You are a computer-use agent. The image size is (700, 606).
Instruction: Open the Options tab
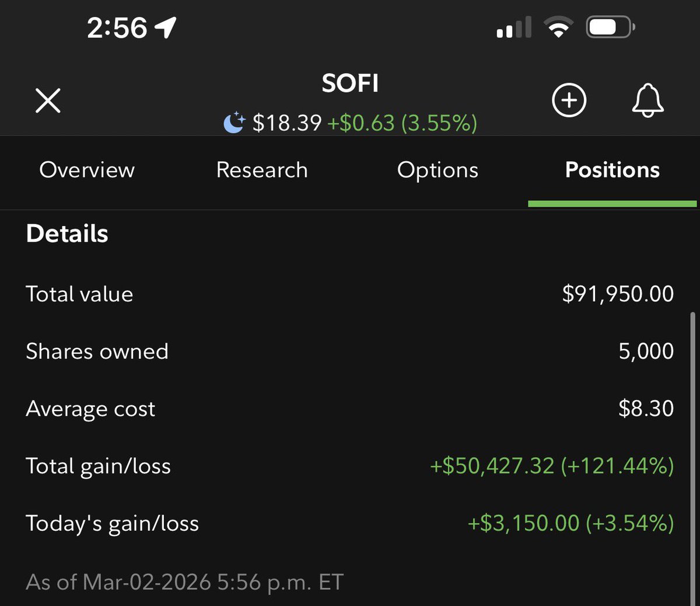(437, 170)
